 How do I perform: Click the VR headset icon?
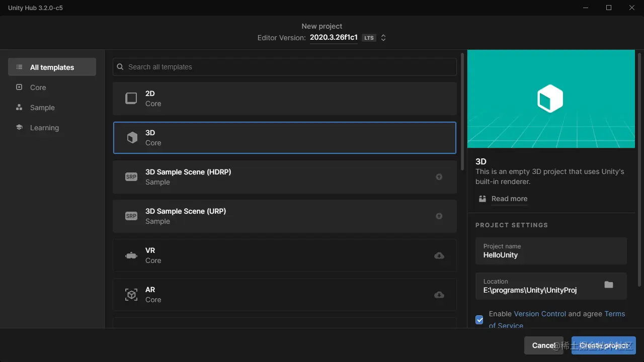[x=131, y=255]
